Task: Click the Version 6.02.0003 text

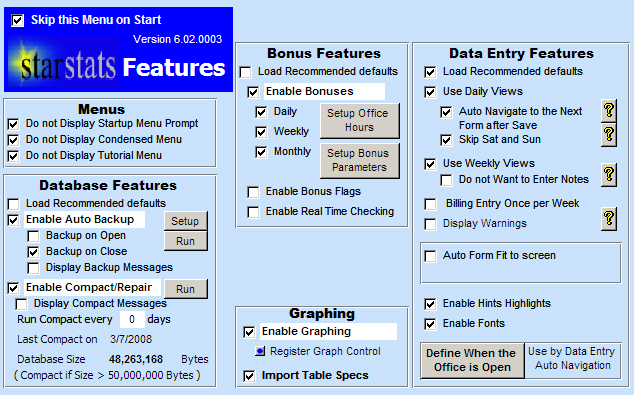Action: [178, 39]
